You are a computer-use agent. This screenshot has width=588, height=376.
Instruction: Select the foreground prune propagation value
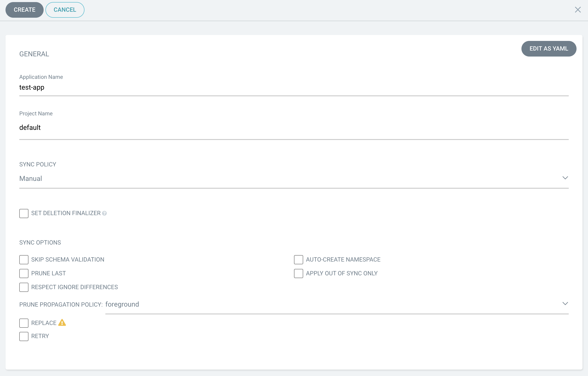122,304
